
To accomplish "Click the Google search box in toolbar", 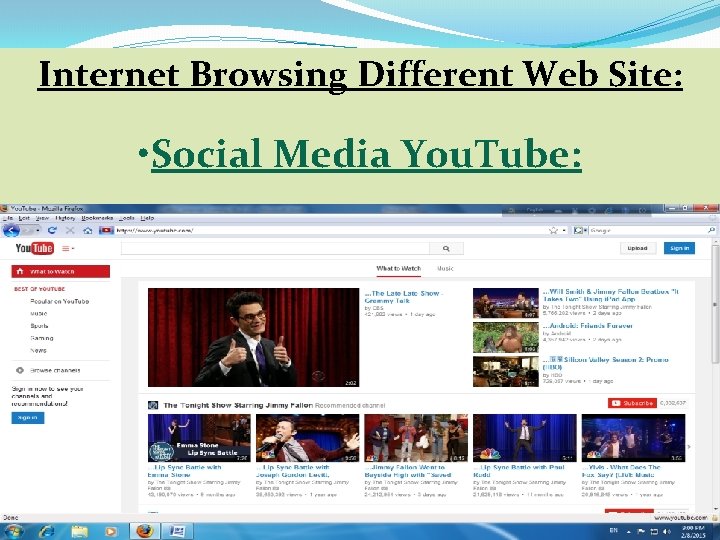I will click(647, 230).
